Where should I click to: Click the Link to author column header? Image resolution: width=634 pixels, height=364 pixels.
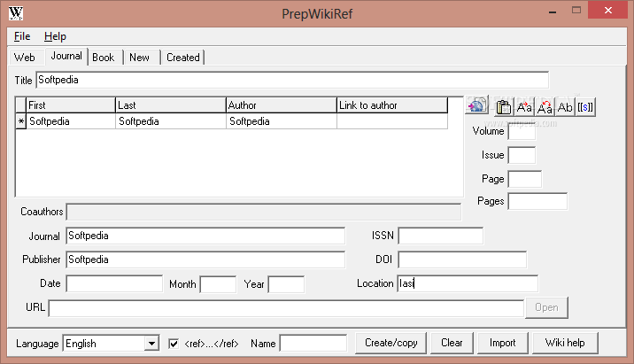coord(392,105)
